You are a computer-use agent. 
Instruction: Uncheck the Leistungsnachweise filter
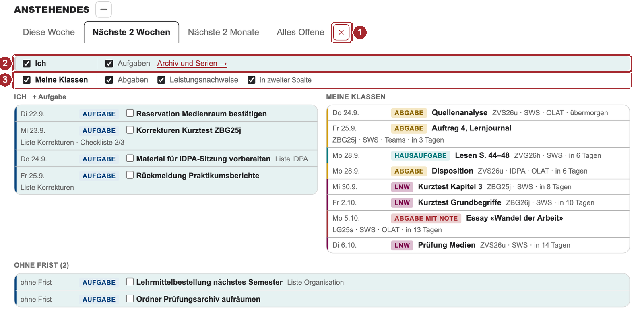coord(161,80)
